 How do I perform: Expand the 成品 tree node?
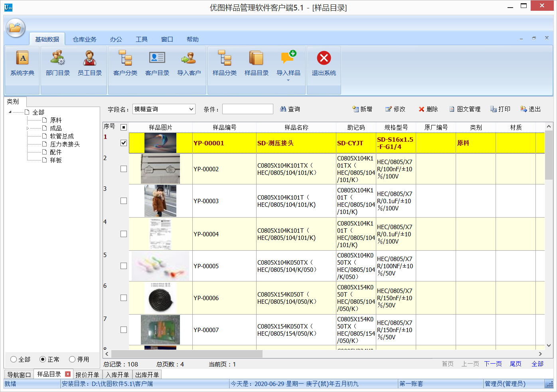tap(28, 128)
